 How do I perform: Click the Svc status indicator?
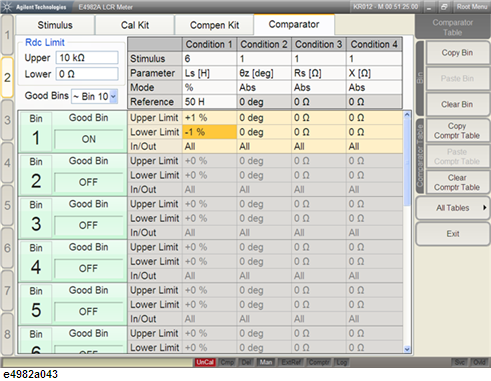click(x=459, y=362)
